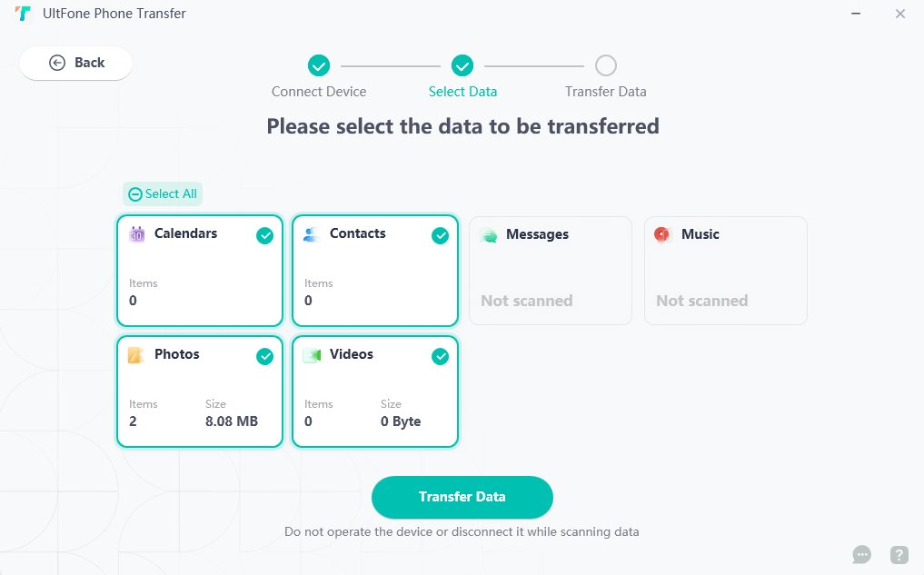
Task: Click the UltFone Phone Transfer logo
Action: (x=24, y=14)
